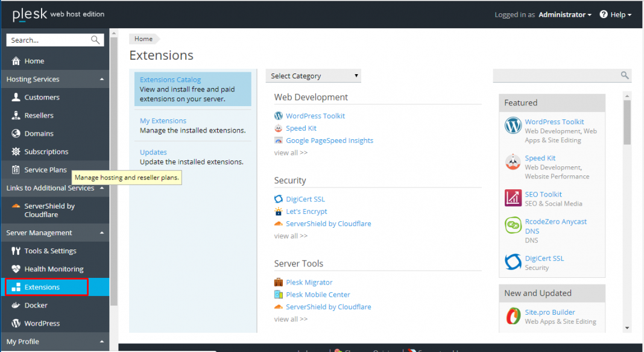Click the Tools & Settings wrench icon
The image size is (644, 352).
(15, 251)
